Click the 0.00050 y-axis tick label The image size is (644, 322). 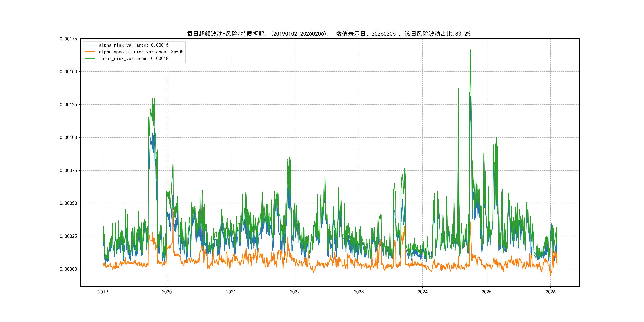(68, 203)
